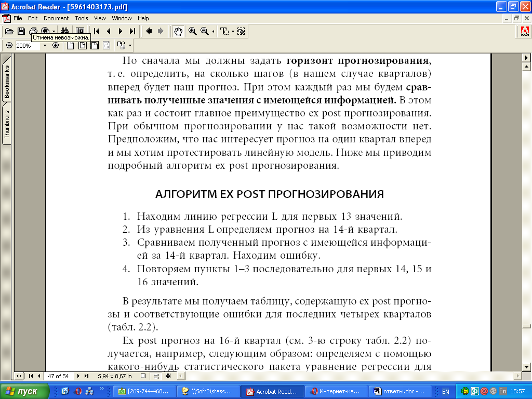Screen dimensions: 532x399
Task: Go to previous page from the status bar
Action: pos(39,376)
